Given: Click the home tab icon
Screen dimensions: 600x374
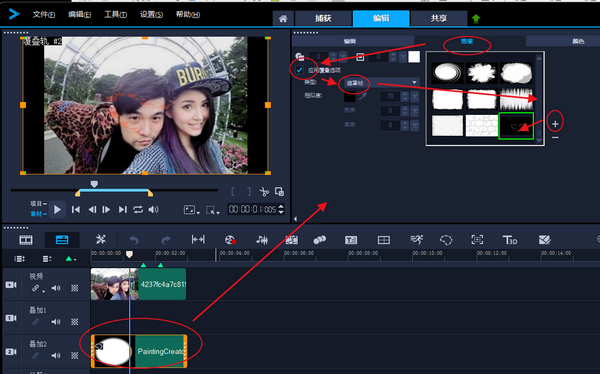Looking at the screenshot, I should 283,18.
